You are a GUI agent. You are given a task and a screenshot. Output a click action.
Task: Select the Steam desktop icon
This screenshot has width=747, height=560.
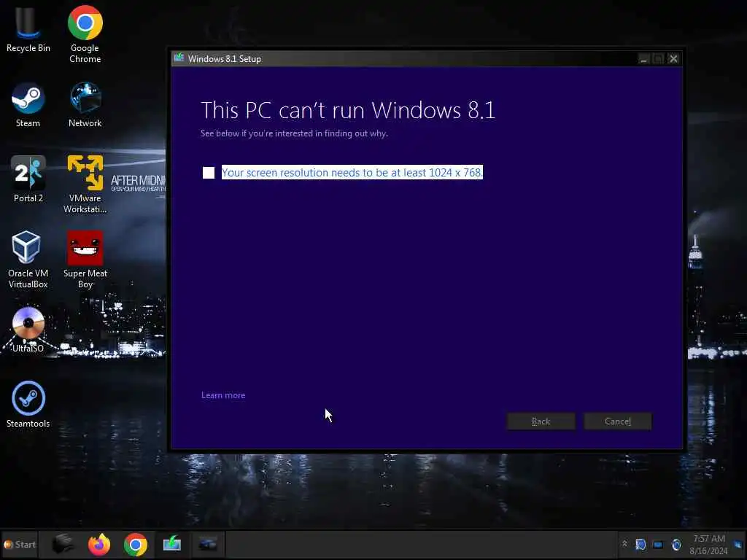[28, 105]
